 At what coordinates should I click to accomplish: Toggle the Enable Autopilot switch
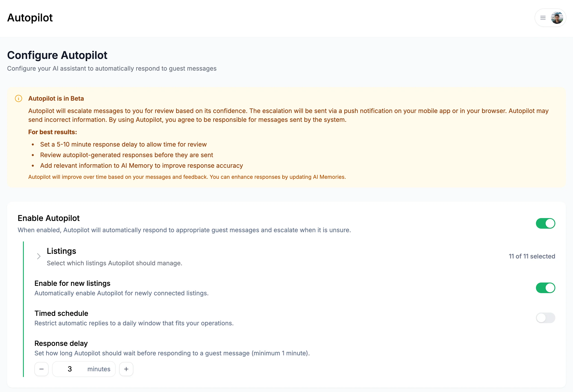click(545, 223)
